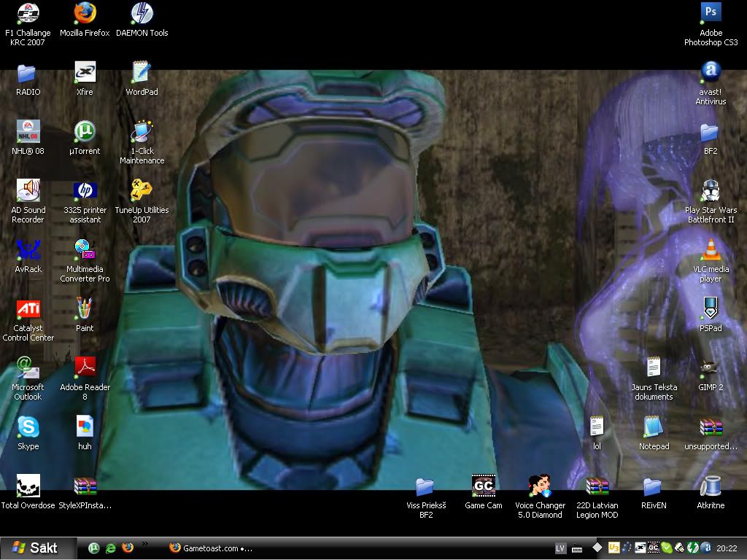Viewport: 747px width, 560px height.
Task: Launch µTorrent from quick launch
Action: (x=94, y=548)
